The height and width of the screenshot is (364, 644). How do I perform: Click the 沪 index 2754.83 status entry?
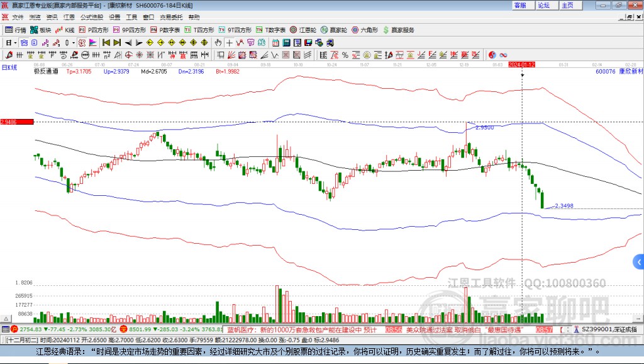[x=64, y=329]
